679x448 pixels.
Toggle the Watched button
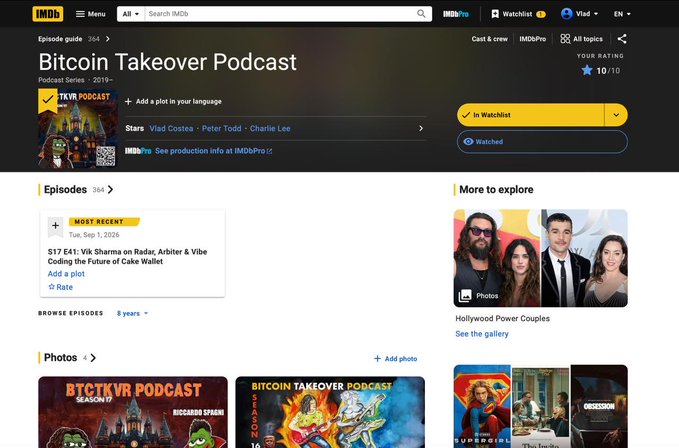pos(542,142)
